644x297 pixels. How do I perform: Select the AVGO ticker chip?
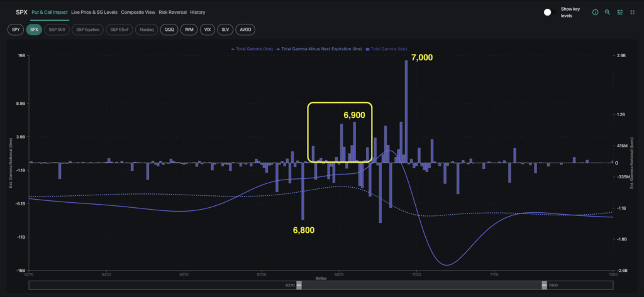[x=245, y=30]
